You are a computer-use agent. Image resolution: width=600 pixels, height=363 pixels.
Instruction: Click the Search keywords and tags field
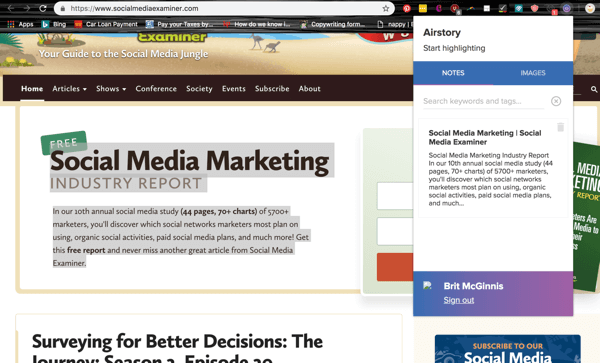coord(484,101)
